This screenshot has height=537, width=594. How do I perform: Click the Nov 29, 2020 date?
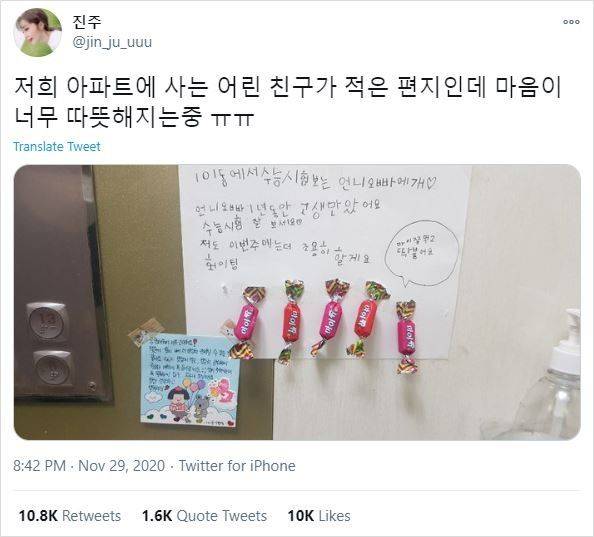click(121, 466)
